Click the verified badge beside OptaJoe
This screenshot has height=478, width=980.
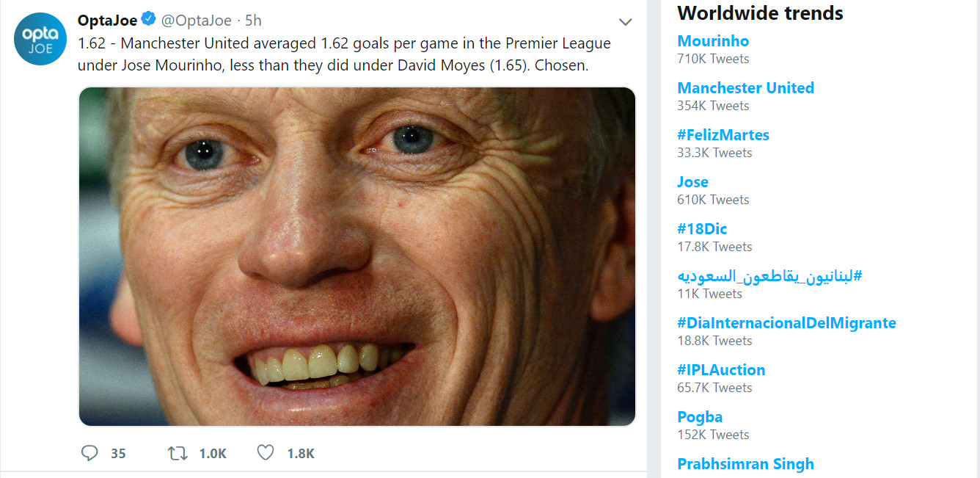148,20
